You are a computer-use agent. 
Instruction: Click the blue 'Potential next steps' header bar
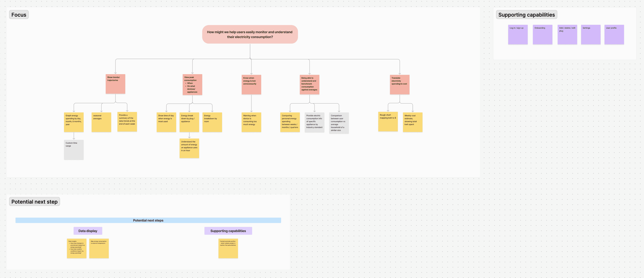(148, 220)
